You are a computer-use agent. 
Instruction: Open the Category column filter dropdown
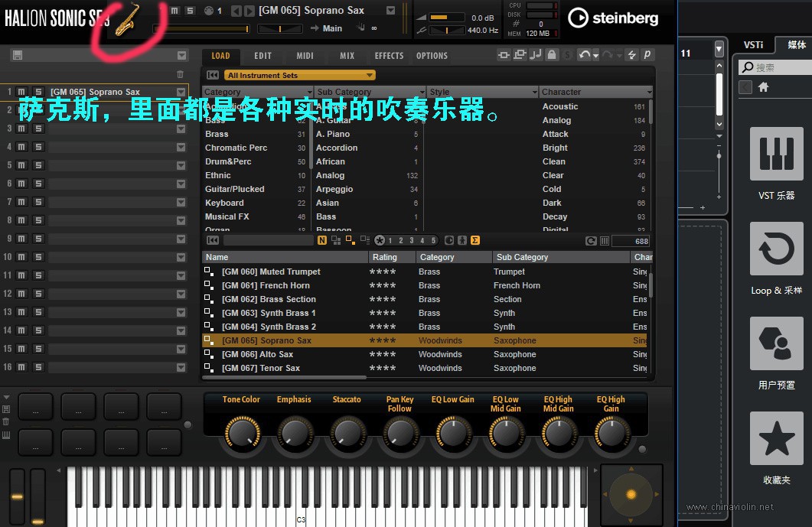(310, 92)
